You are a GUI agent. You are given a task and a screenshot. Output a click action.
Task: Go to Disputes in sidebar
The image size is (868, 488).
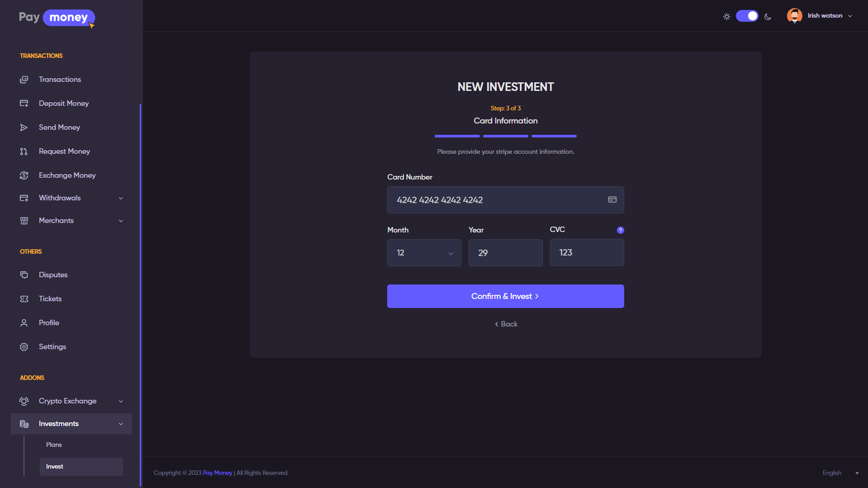tap(53, 275)
